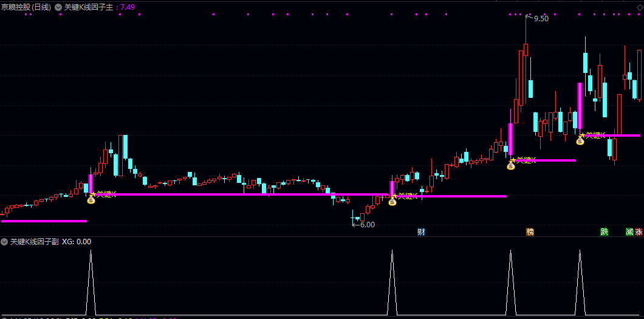
Task: Click the 9.50 high price label
Action: (541, 19)
